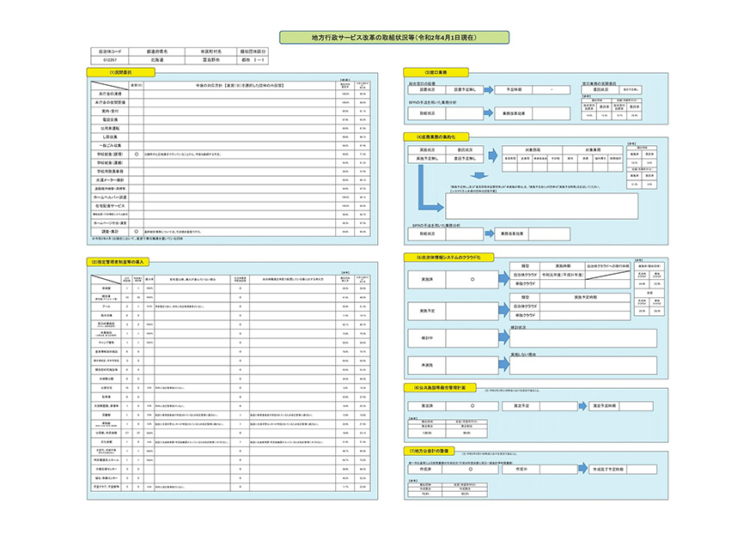The height and width of the screenshot is (534, 756).
Task: Select the '未実施' status cell
Action: pyautogui.click(x=427, y=366)
